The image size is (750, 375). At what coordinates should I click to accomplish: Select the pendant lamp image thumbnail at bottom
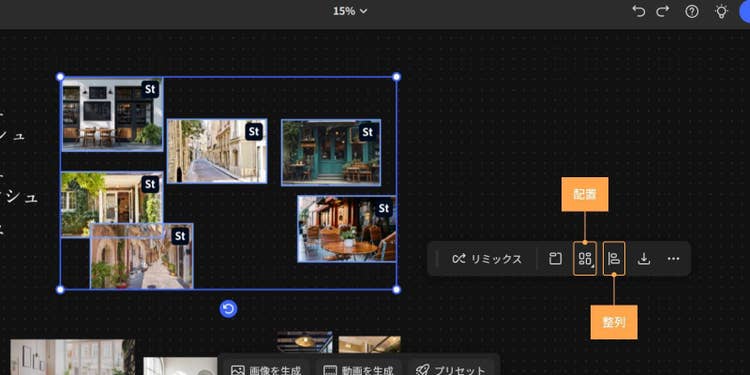tap(305, 342)
